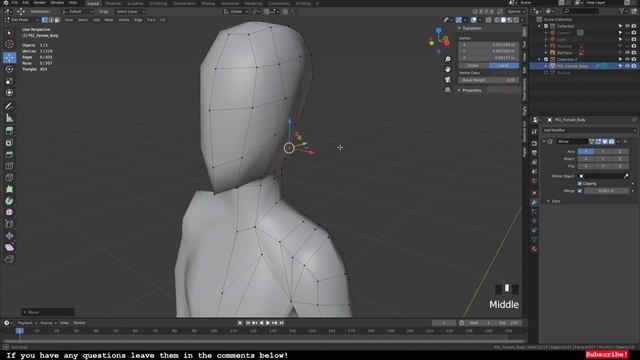Enable Mirror modifier Axis Y
Image resolution: width=640 pixels, height=360 pixels.
point(603,151)
